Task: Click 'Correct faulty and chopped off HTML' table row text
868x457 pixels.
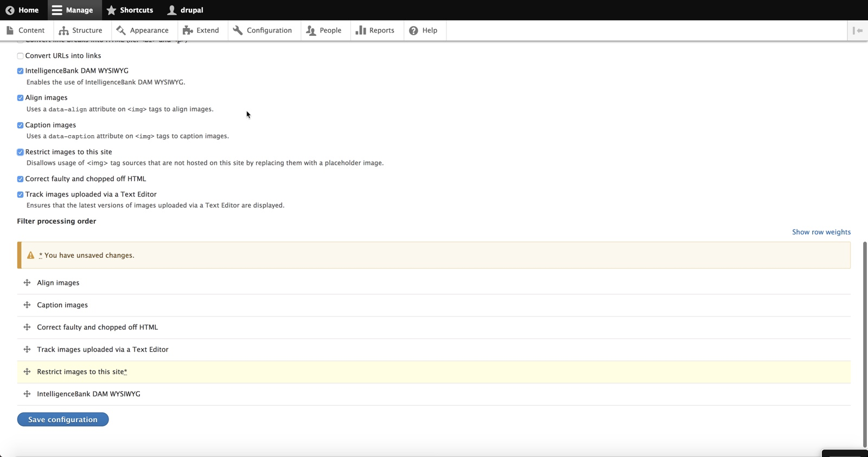Action: tap(98, 327)
